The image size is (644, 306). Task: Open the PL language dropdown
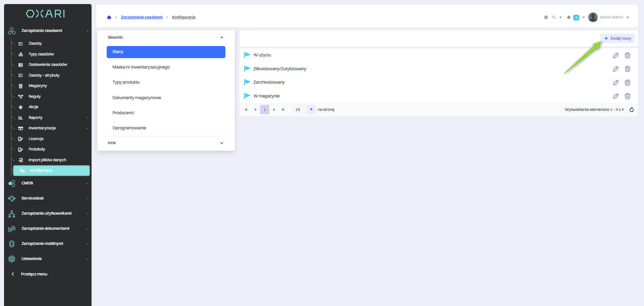557,17
